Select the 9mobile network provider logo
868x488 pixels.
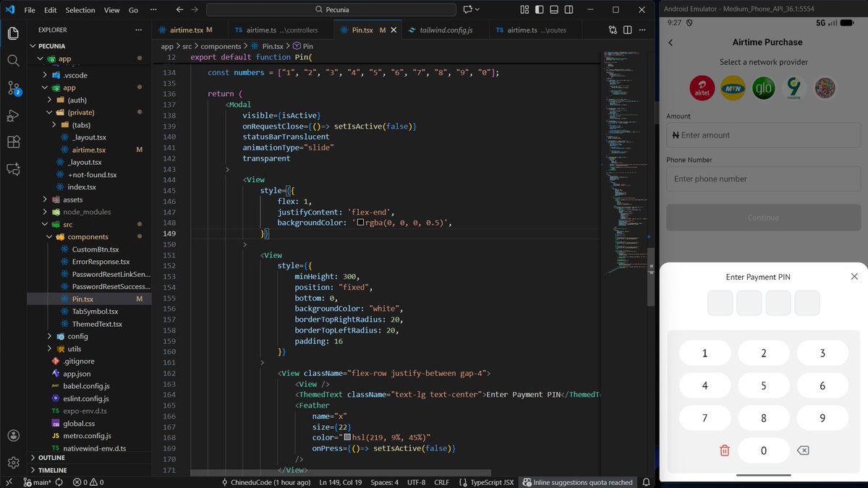coord(794,88)
